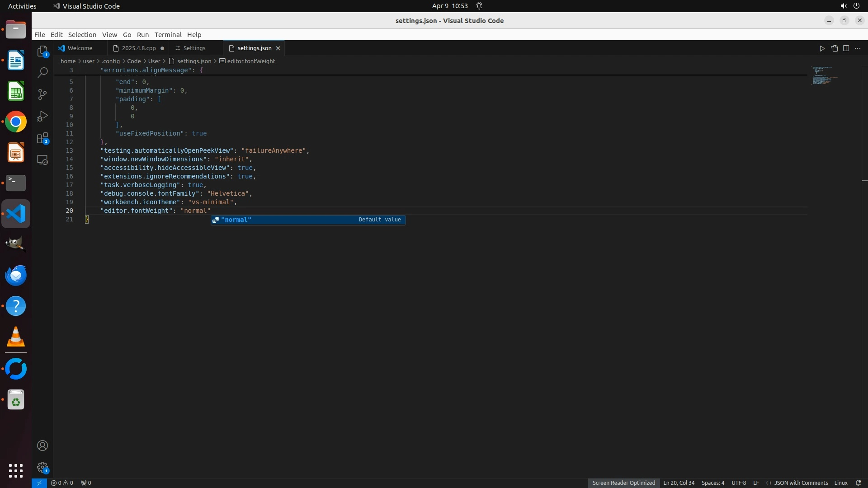Toggle Screen Reader Optimized status item

tap(623, 483)
